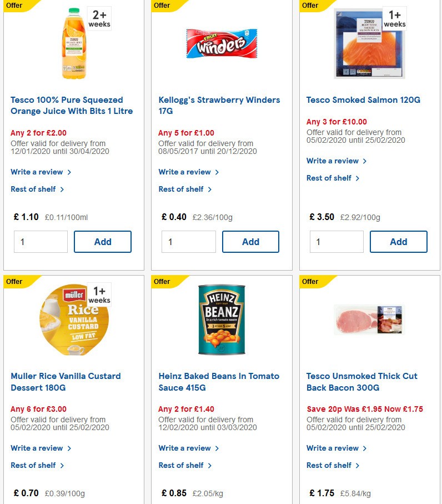The height and width of the screenshot is (504, 442).
Task: Click the Muller Rice Vanilla Custard thumbnail
Action: tap(73, 320)
